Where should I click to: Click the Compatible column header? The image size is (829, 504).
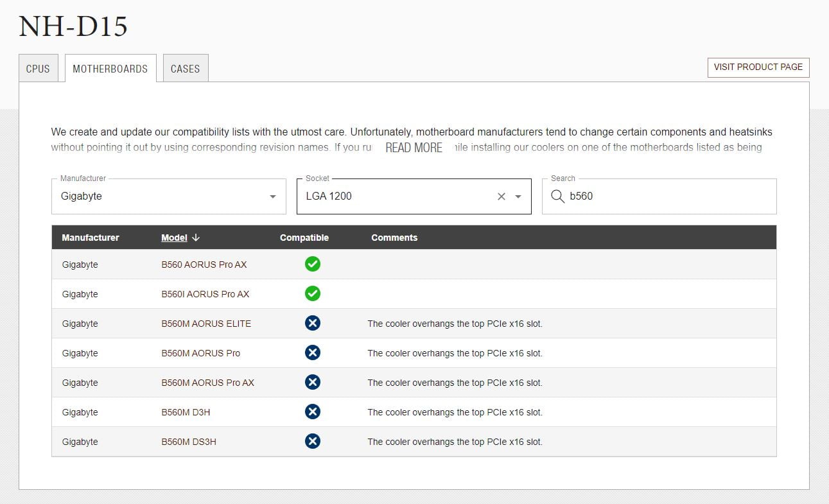click(304, 238)
